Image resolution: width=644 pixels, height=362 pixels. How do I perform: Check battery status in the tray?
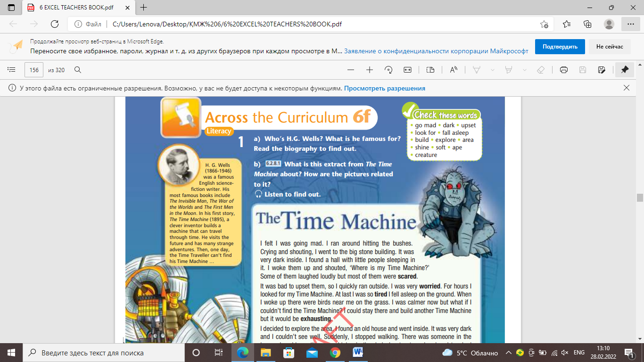543,353
